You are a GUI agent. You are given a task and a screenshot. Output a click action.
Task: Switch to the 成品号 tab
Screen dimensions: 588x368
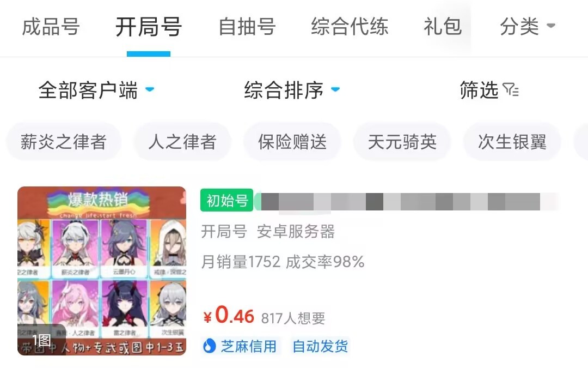point(51,27)
